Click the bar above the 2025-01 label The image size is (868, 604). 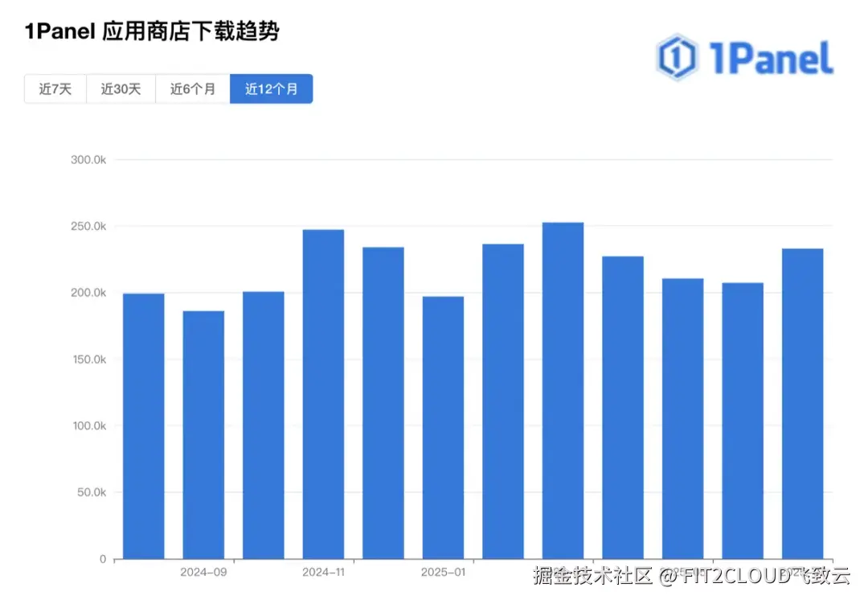click(443, 427)
